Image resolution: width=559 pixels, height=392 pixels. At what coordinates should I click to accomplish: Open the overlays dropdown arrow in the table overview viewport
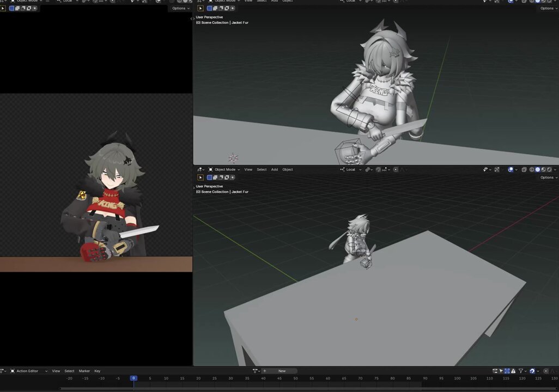point(516,170)
